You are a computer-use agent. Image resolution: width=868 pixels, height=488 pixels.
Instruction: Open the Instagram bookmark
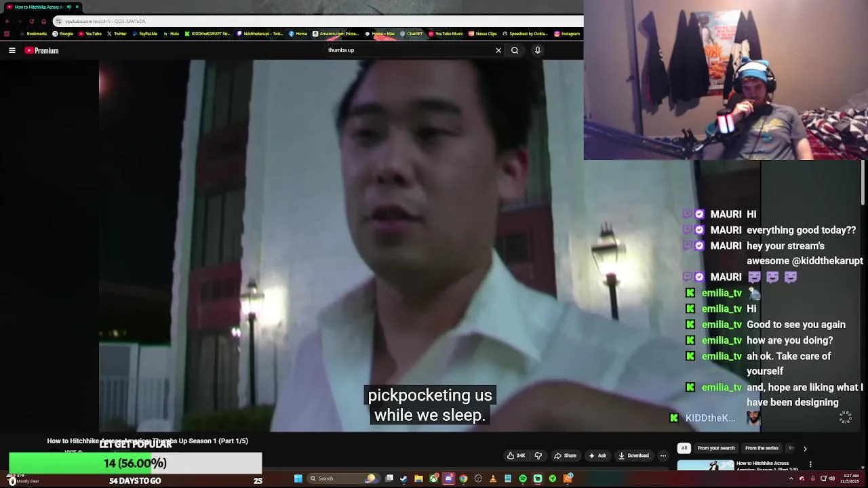click(x=567, y=34)
